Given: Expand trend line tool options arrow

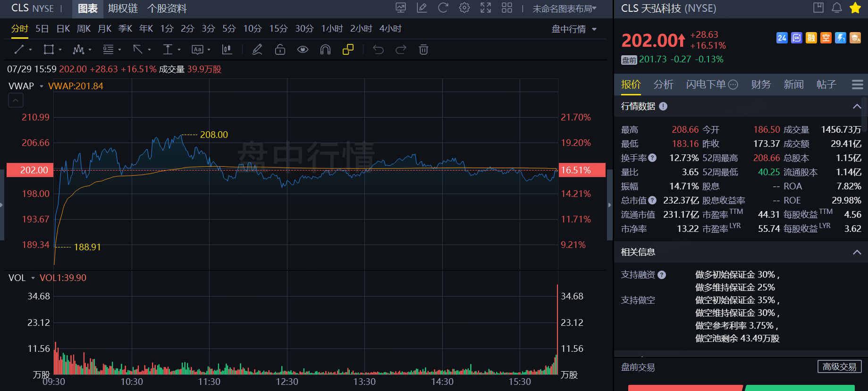Looking at the screenshot, I should click(31, 50).
